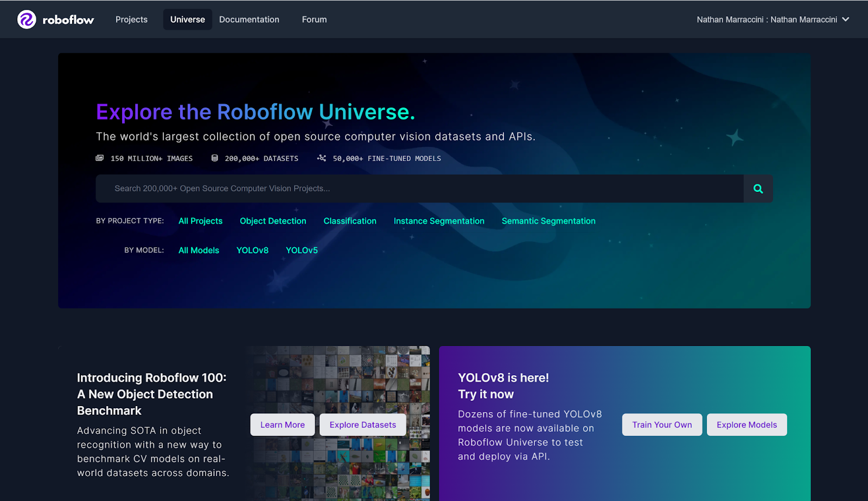The height and width of the screenshot is (501, 868).
Task: Filter by All Projects type
Action: 201,221
